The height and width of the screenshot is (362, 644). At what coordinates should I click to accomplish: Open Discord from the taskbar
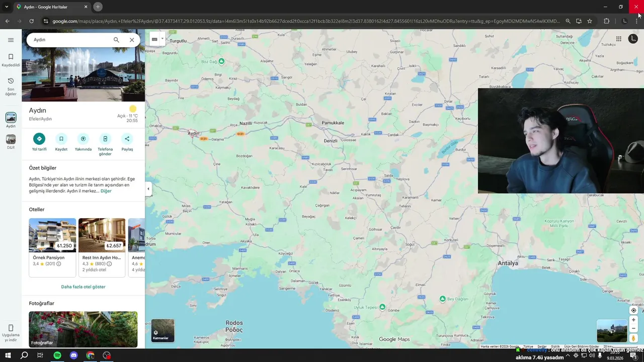tap(74, 355)
